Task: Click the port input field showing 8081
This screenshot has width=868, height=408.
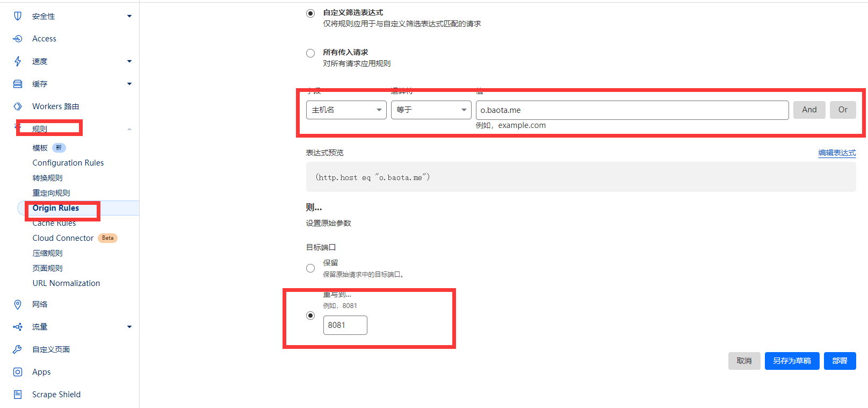Action: 345,325
